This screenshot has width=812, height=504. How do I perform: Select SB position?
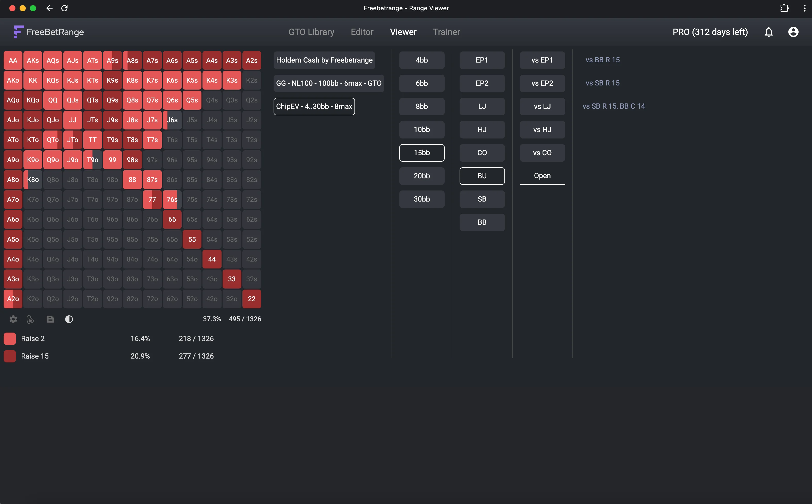point(482,199)
